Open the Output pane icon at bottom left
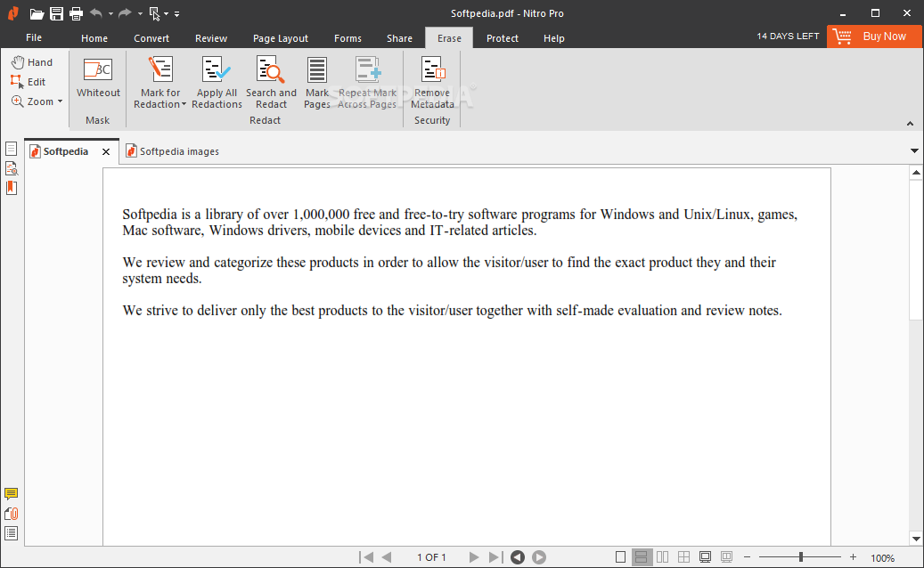924x568 pixels. (x=12, y=533)
